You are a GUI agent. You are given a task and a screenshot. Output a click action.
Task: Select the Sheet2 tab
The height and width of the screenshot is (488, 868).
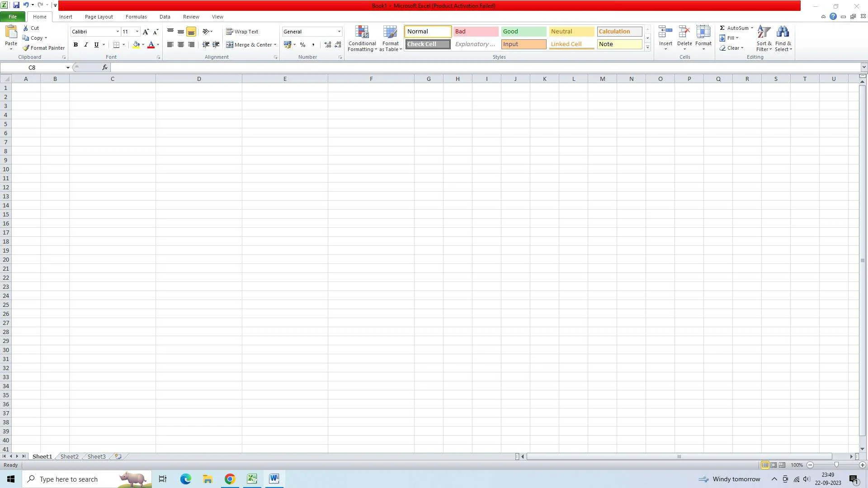(x=69, y=456)
